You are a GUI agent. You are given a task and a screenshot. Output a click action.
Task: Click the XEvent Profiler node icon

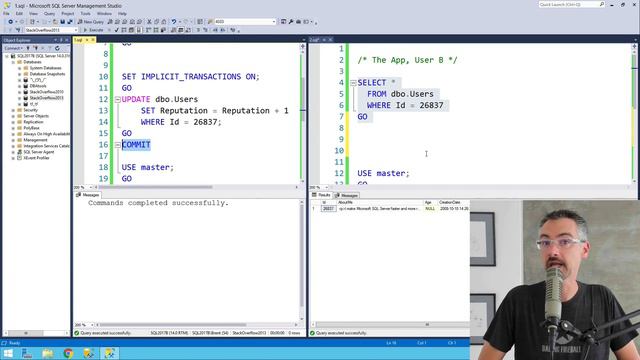(19, 158)
